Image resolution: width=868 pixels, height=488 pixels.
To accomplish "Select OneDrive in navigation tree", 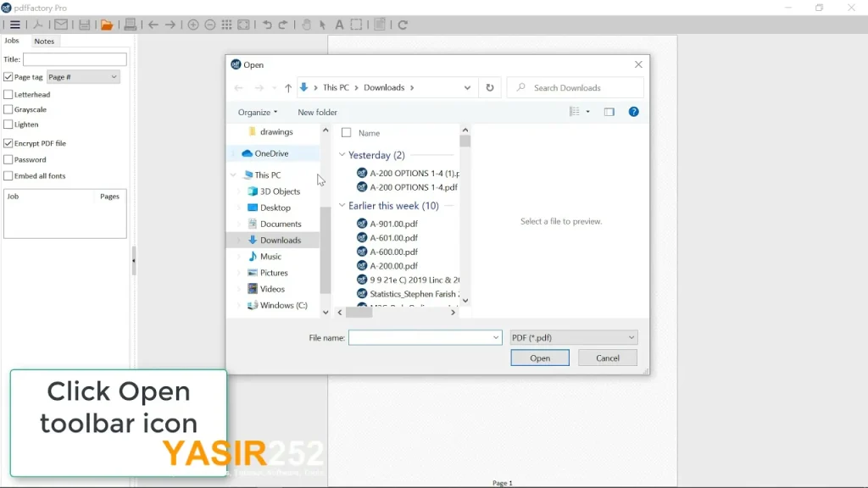I will pos(271,153).
